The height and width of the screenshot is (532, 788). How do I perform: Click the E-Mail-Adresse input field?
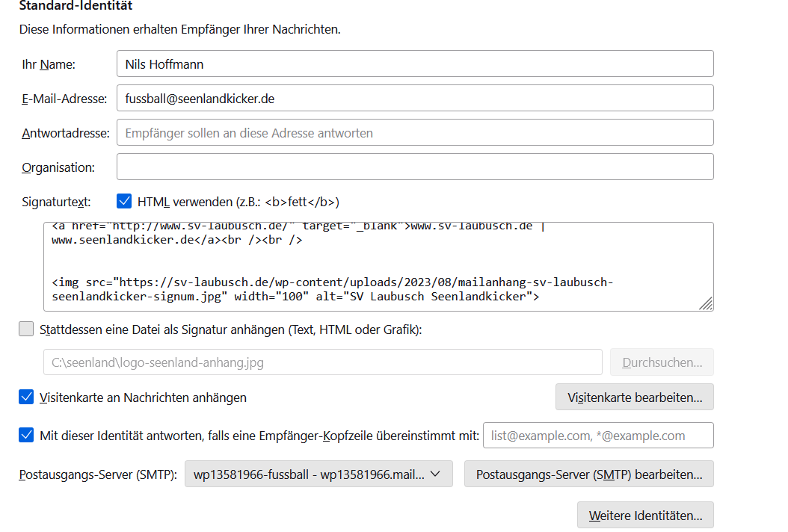(415, 98)
